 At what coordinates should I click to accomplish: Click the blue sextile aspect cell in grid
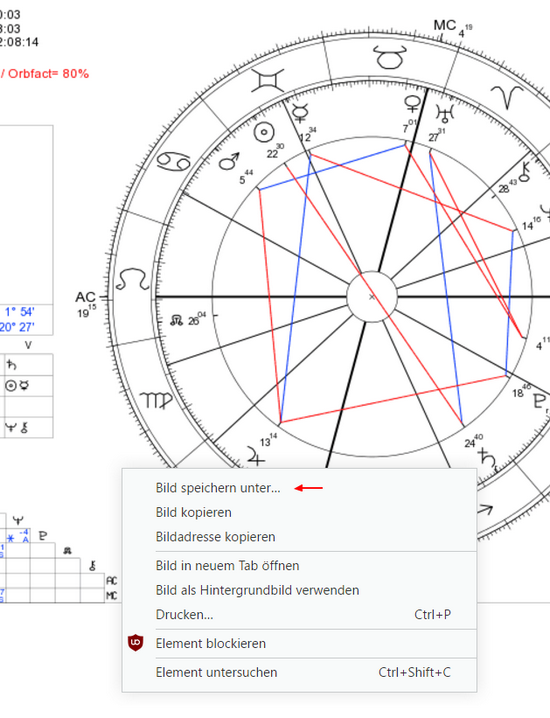tap(18, 536)
